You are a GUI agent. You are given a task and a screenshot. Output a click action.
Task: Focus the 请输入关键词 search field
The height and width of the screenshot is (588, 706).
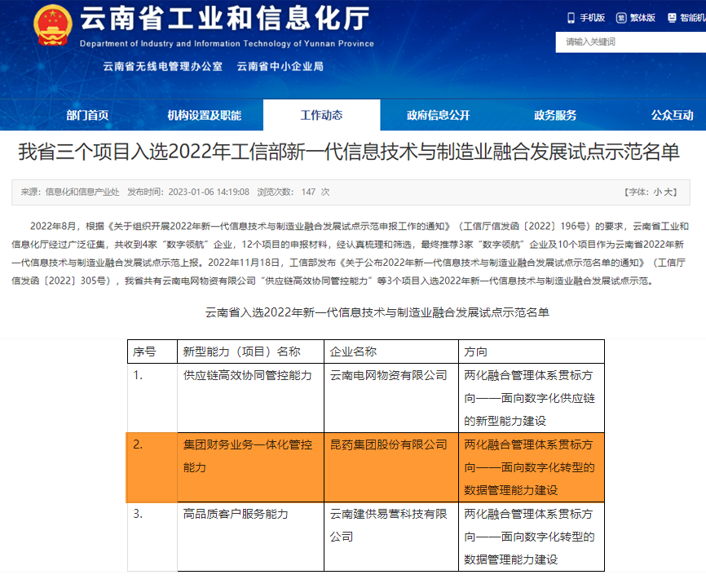630,42
